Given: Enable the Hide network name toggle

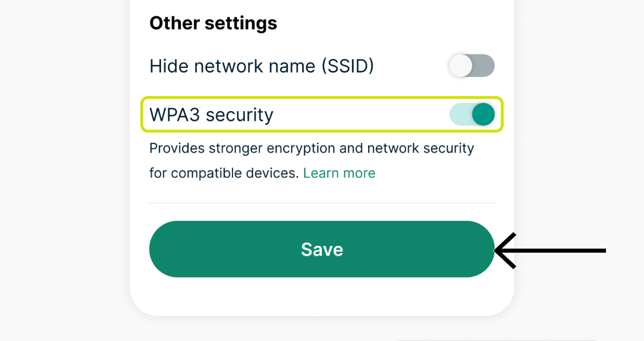Looking at the screenshot, I should 471,66.
